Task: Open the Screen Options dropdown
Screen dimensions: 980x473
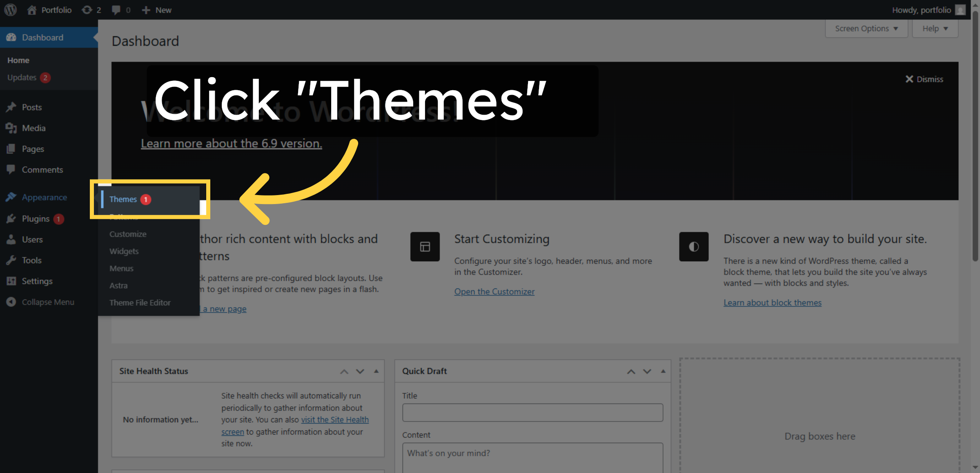Action: [x=866, y=28]
